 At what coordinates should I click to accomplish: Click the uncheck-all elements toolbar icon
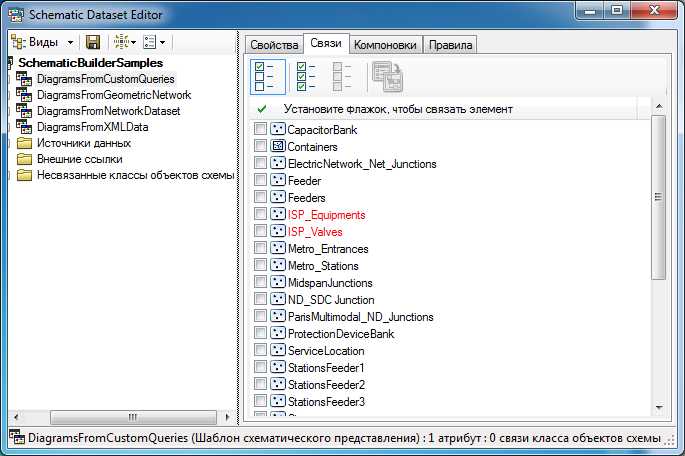pos(342,76)
